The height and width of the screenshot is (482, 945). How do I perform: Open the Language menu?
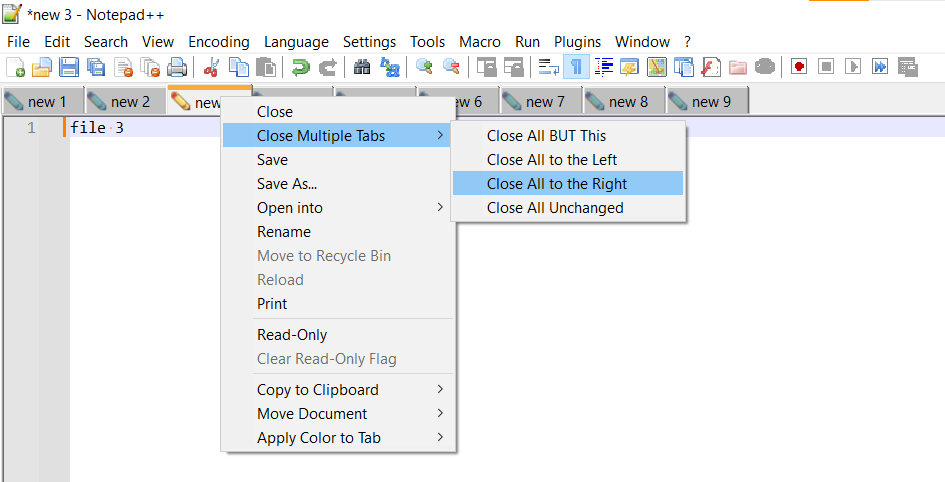297,42
